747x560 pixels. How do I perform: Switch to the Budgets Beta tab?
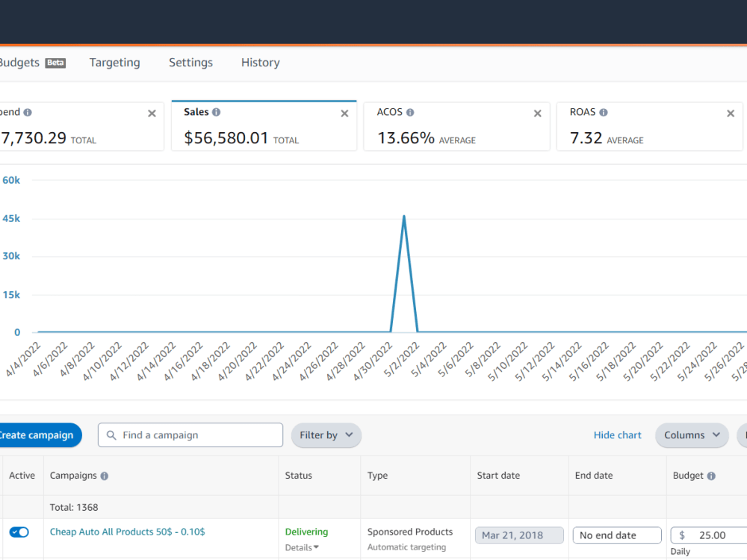tap(32, 63)
